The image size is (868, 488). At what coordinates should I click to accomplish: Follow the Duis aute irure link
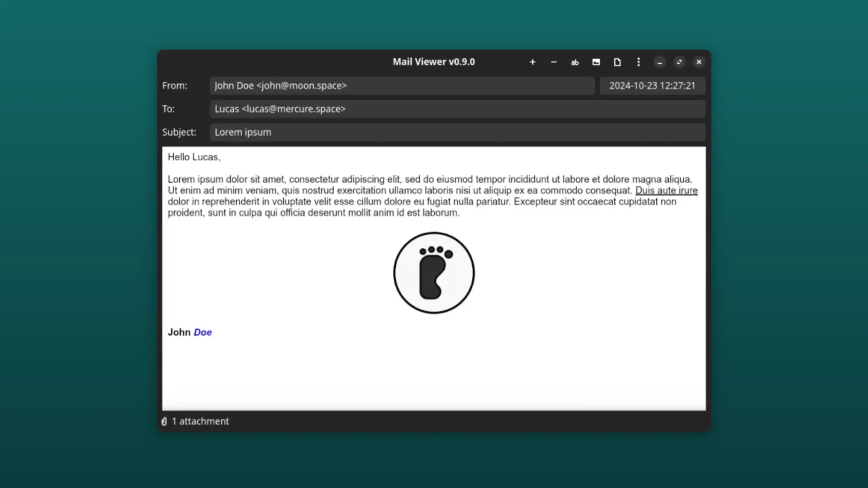tap(666, 190)
